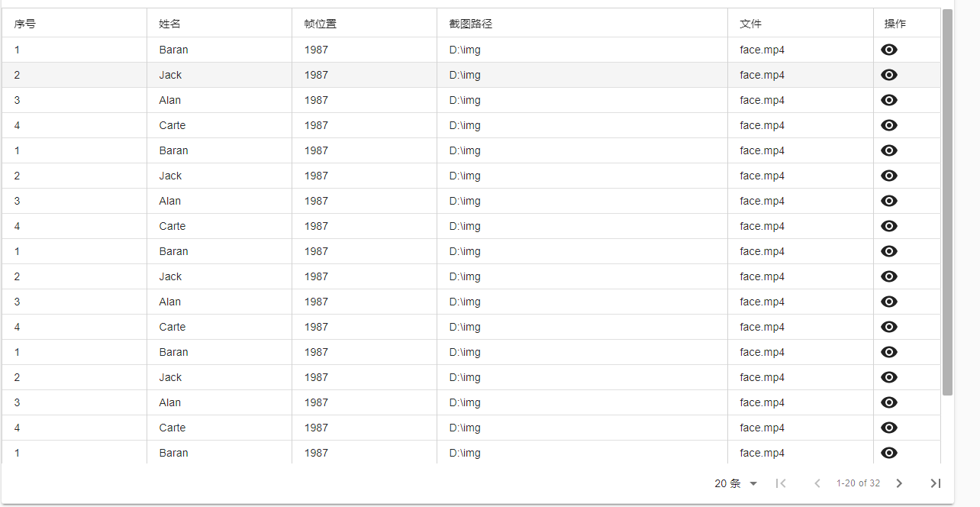Viewport: 980px width, 507px height.
Task: Click the eye icon for row 2 Jack
Action: (888, 75)
